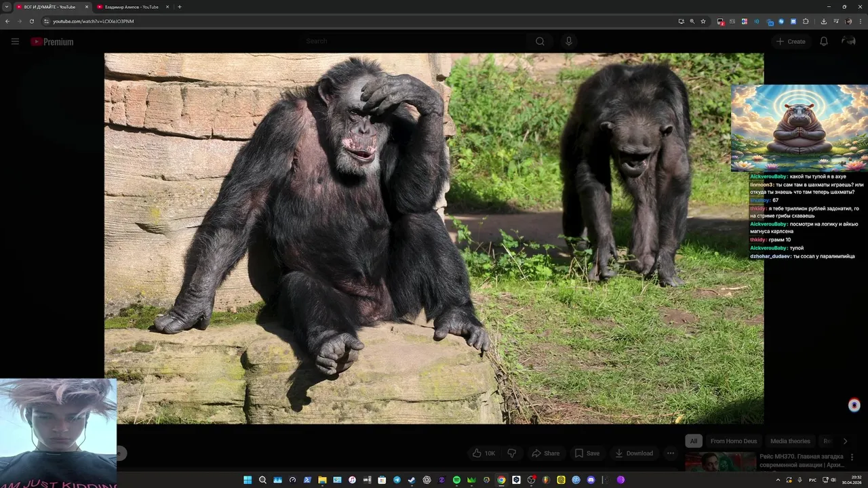The width and height of the screenshot is (868, 488).
Task: Click the Share button
Action: point(546,453)
